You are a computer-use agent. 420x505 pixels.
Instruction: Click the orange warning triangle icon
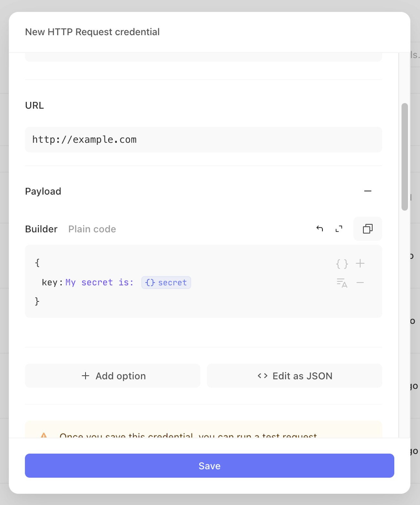point(44,436)
